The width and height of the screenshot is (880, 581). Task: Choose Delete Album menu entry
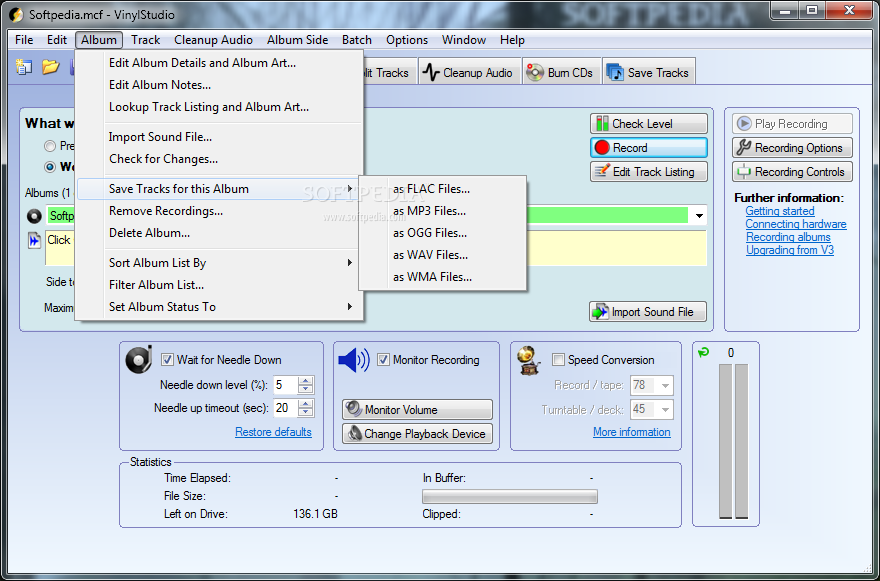click(x=219, y=233)
